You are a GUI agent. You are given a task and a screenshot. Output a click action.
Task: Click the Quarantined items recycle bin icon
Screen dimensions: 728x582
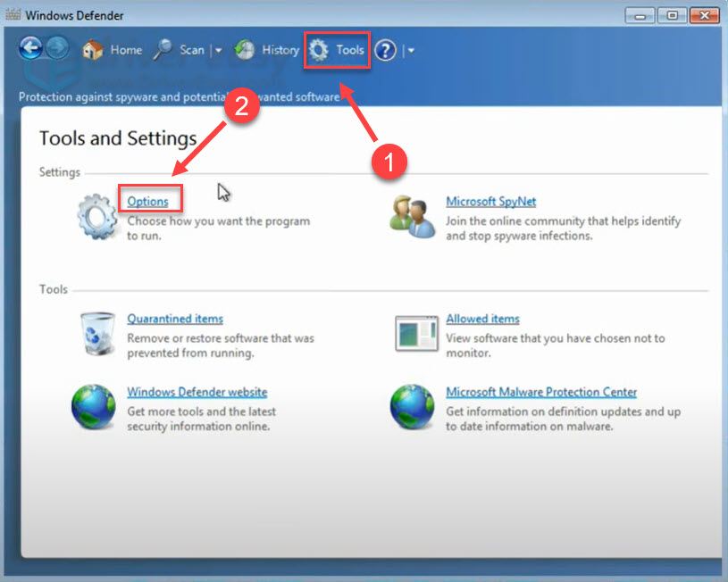pyautogui.click(x=97, y=334)
